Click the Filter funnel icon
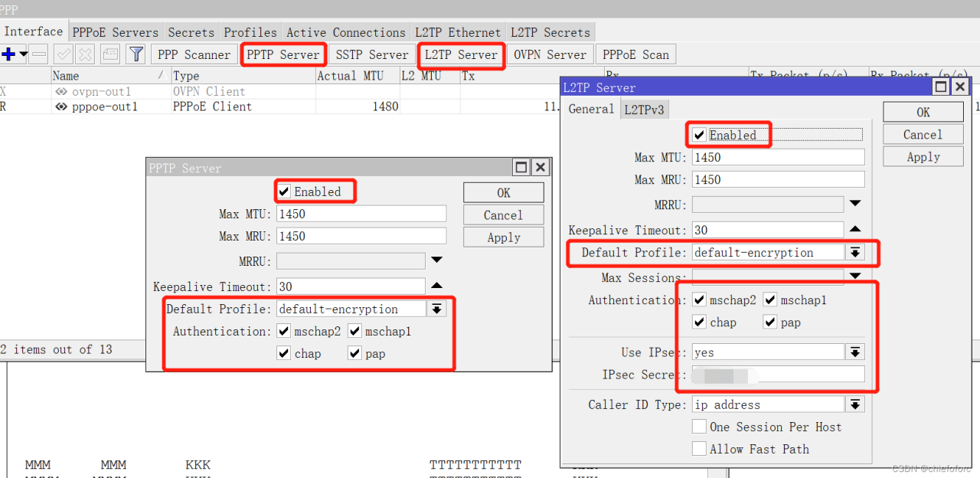Viewport: 980px width, 478px height. pyautogui.click(x=136, y=54)
